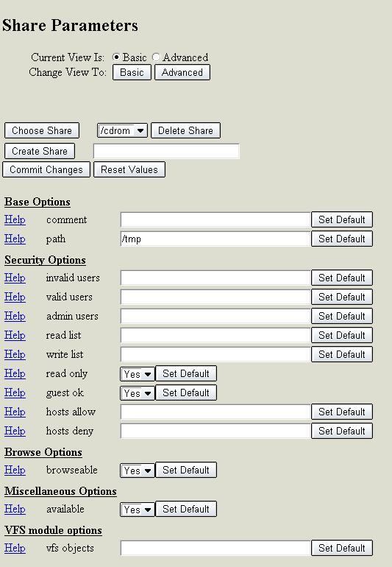Click Commit Changes

tap(46, 169)
